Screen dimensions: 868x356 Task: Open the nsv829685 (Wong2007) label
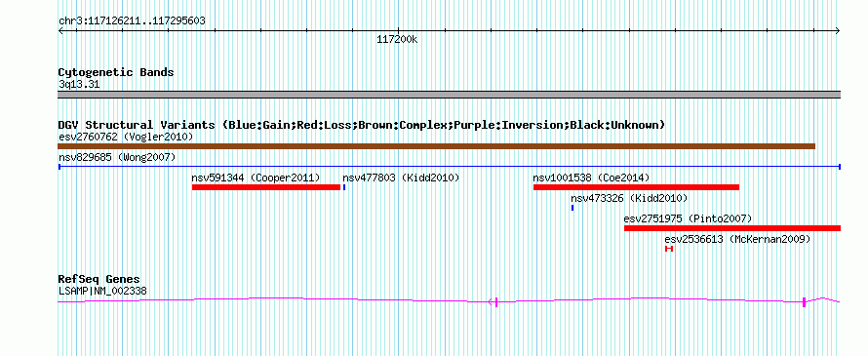(x=117, y=157)
